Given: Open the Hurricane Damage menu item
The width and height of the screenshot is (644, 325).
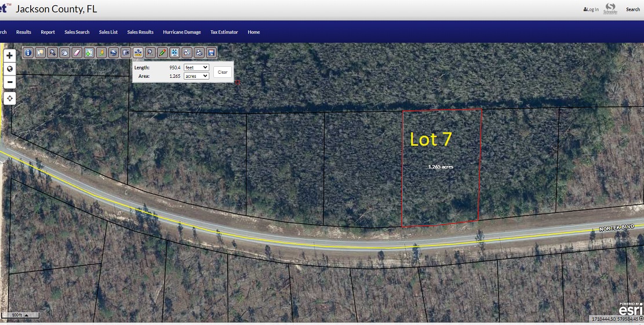Looking at the screenshot, I should tap(181, 32).
